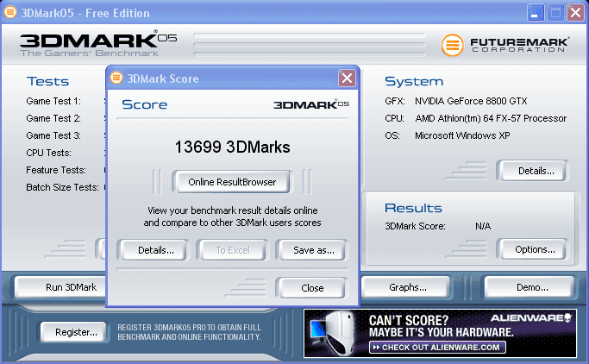Click the 3DMARK05 logo in Score dialog

[x=311, y=104]
